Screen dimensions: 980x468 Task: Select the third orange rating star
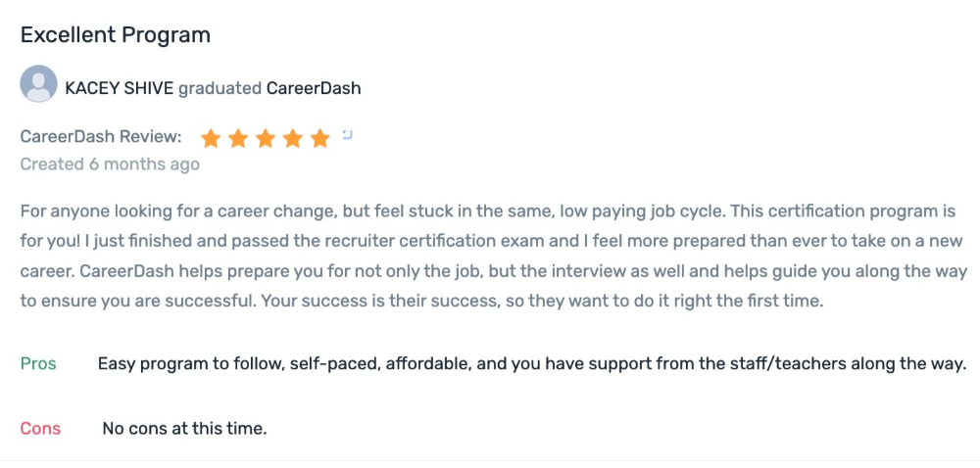[x=266, y=138]
